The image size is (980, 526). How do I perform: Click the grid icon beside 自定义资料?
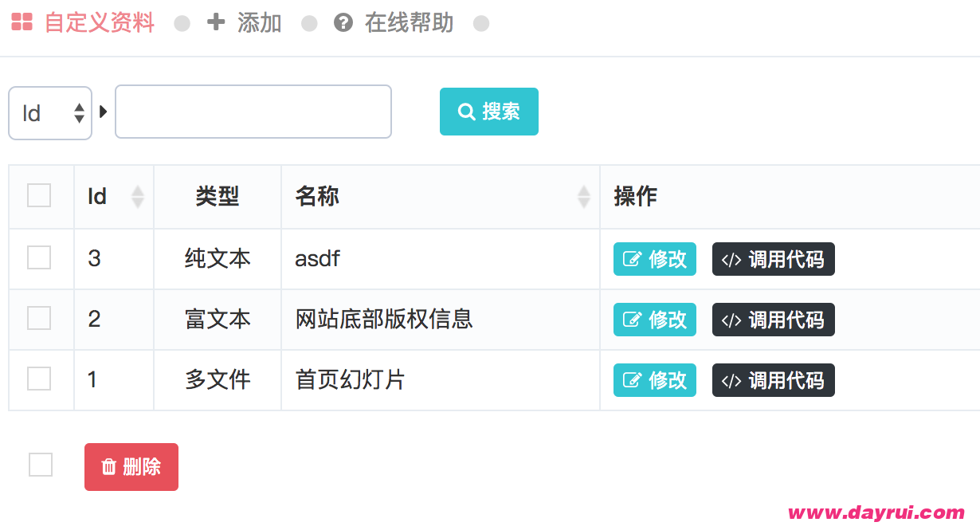tap(22, 22)
